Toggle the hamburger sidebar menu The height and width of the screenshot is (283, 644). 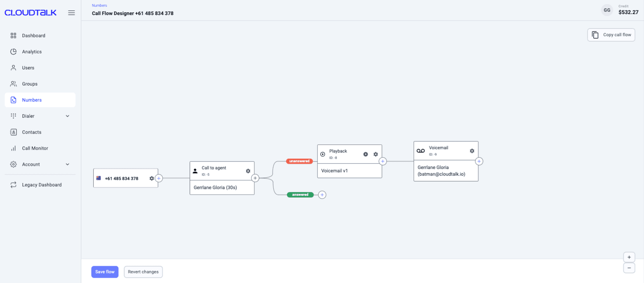pos(72,13)
